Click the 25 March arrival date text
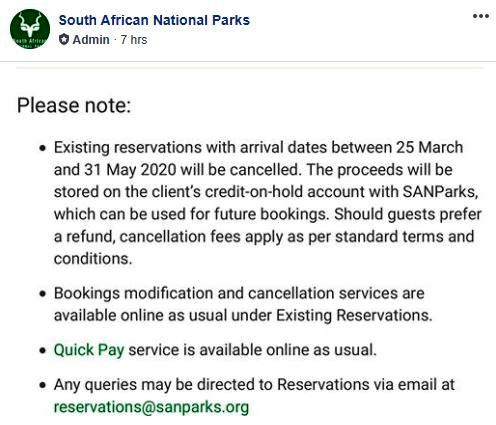The image size is (496, 425). (429, 147)
